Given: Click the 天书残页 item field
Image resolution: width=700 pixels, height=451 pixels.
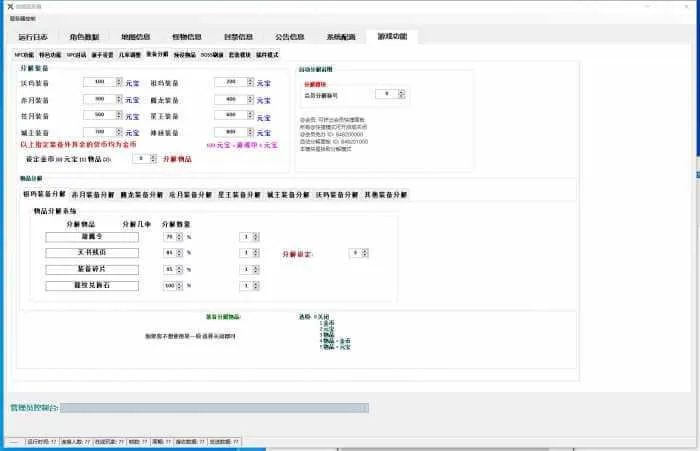Looking at the screenshot, I should 92,253.
